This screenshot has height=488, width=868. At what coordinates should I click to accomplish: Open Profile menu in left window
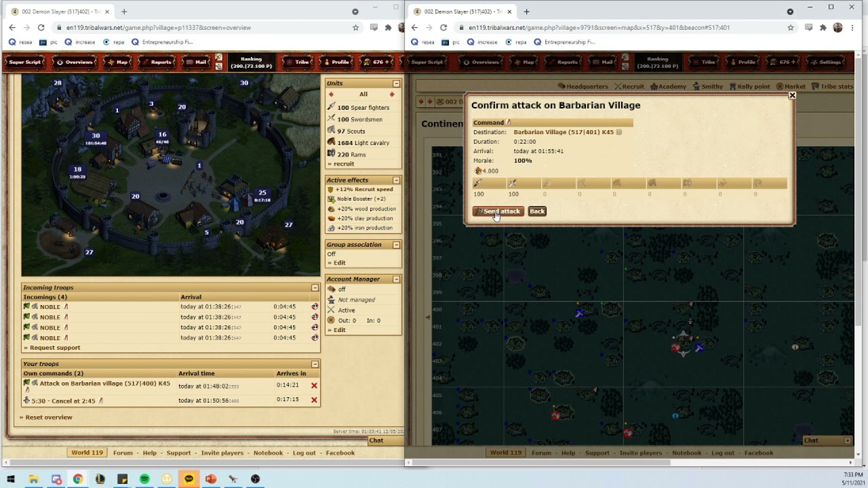(337, 62)
